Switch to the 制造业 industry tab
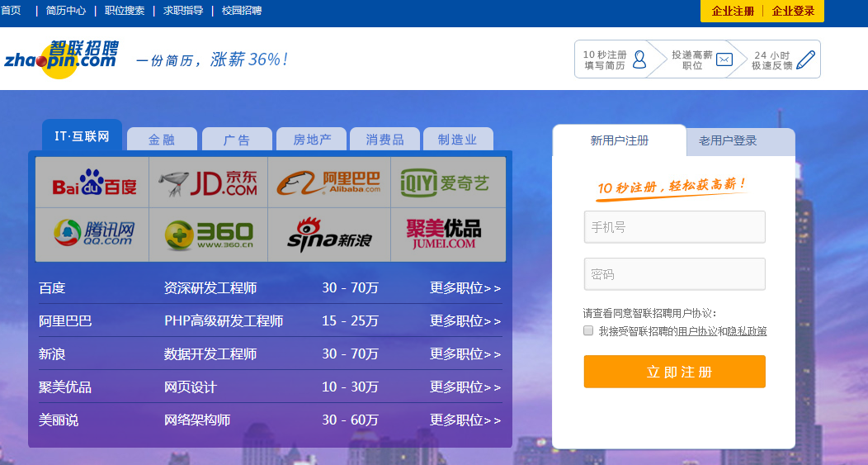This screenshot has width=868, height=465. click(x=458, y=140)
